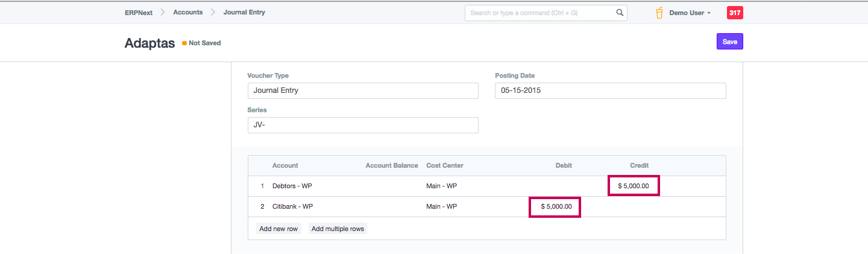This screenshot has height=254, width=868.
Task: Click credit amount in Debtors row
Action: [634, 186]
